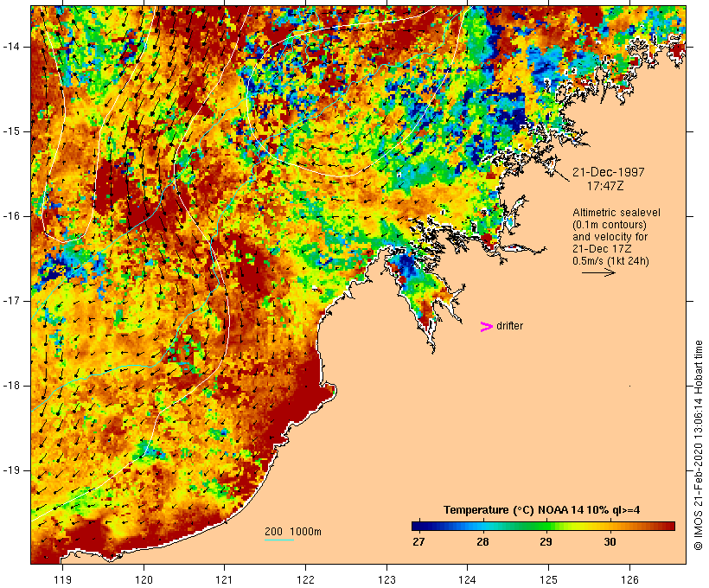Click longitude label 125
Image resolution: width=709 pixels, height=588 pixels.
point(548,579)
